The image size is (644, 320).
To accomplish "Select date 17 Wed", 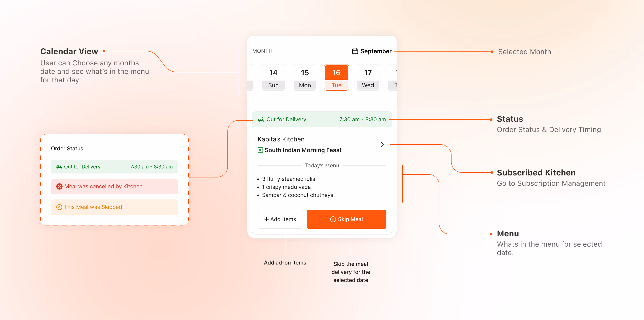I will (x=368, y=78).
